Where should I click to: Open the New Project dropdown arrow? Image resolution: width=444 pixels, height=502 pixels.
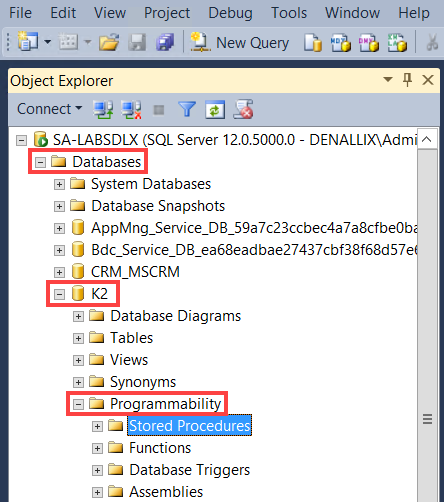pos(48,42)
